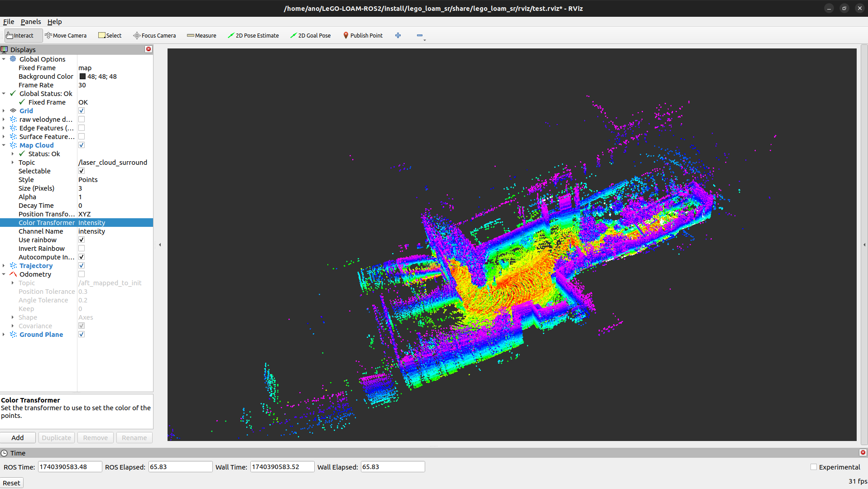This screenshot has height=489, width=868.
Task: Click the Rename display button
Action: click(134, 437)
